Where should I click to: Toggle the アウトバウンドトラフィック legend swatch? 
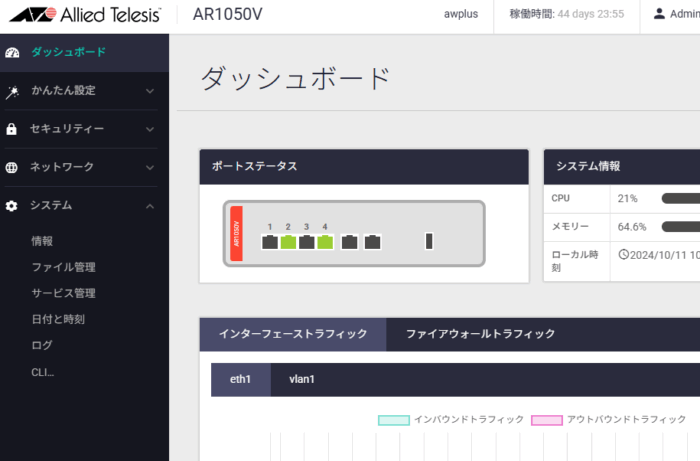[546, 420]
